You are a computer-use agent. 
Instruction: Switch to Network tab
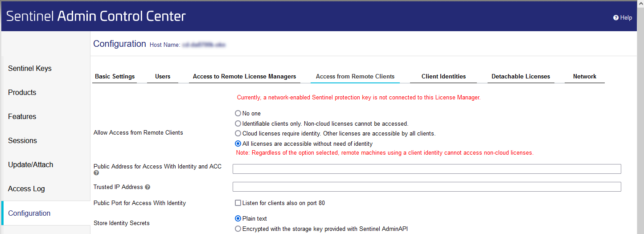[x=585, y=76]
